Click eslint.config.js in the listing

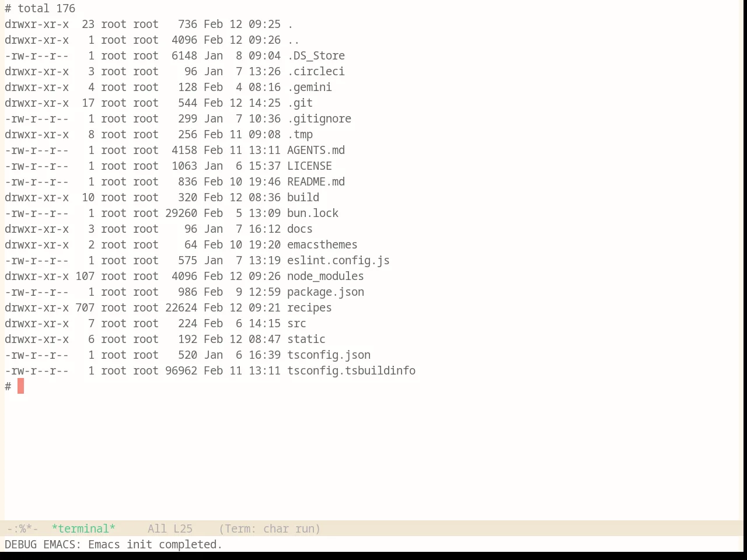coord(338,261)
